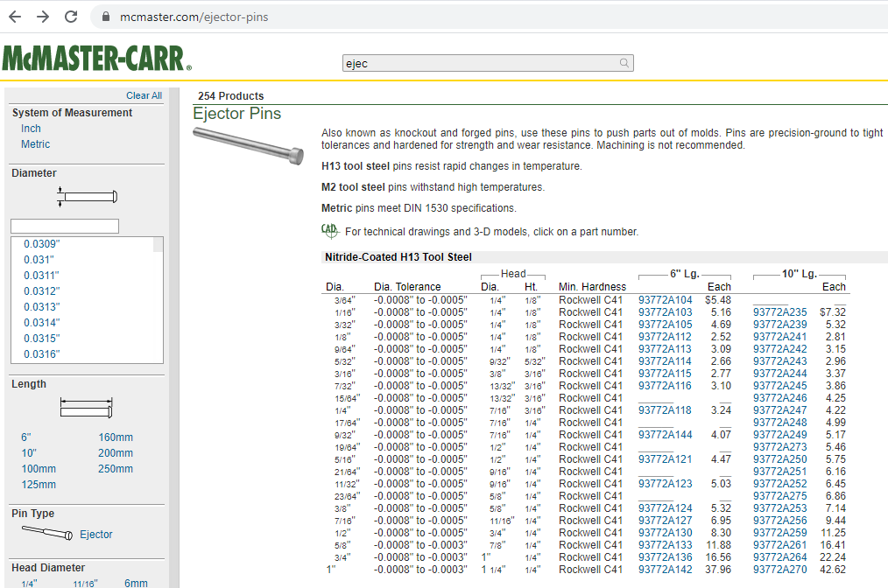Click the Diameter dimension diagram
This screenshot has width=888, height=588.
point(88,197)
